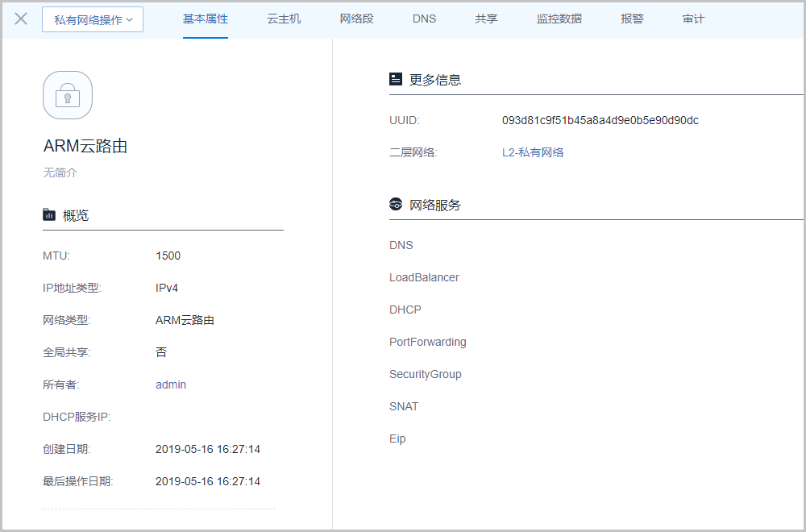
Task: Click the 无简介 description text
Action: [60, 172]
